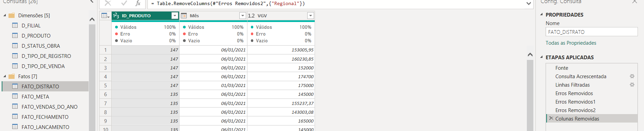This screenshot has height=131, width=644.
Task: Collapse the ETAPAS APLICADAS section
Action: click(x=541, y=57)
